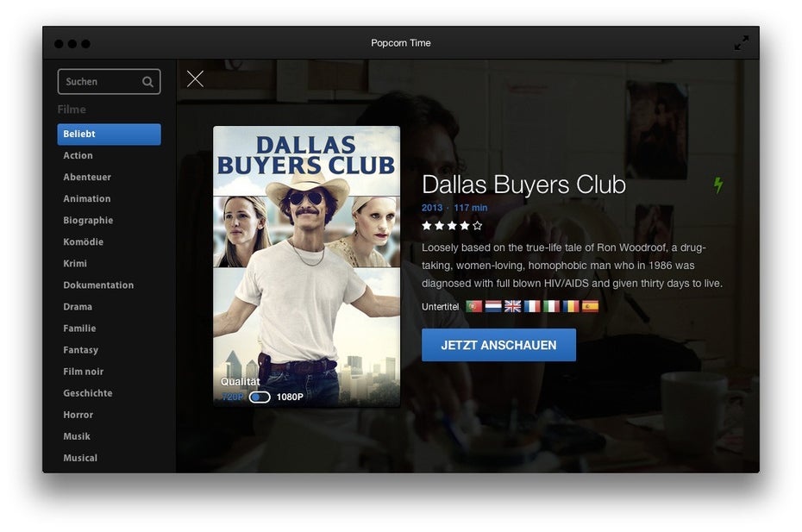
Task: Choose the 1080P quality label
Action: [290, 397]
